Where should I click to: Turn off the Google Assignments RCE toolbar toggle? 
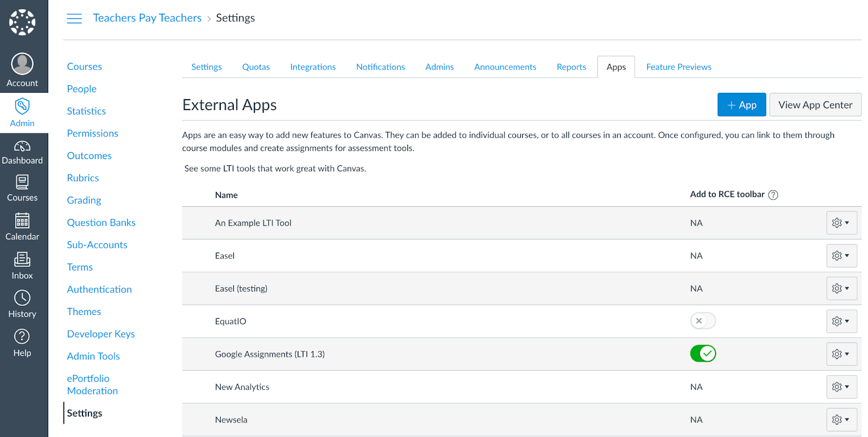tap(703, 354)
